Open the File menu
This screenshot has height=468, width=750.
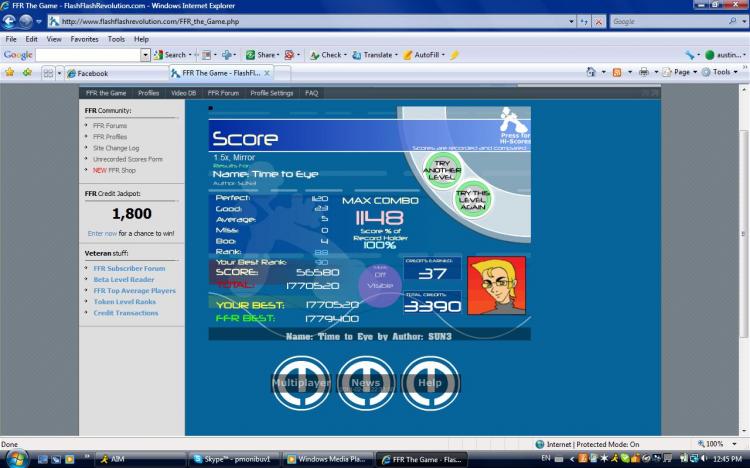coord(11,39)
